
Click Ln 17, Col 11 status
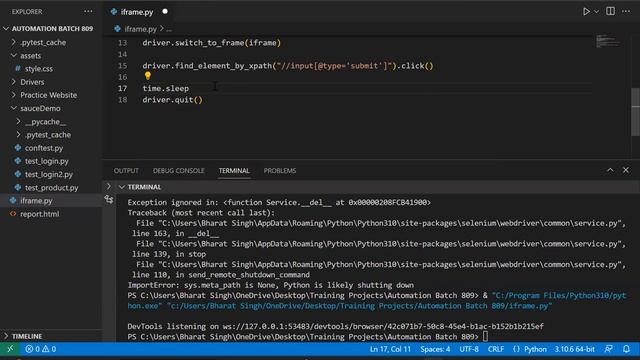(390, 349)
